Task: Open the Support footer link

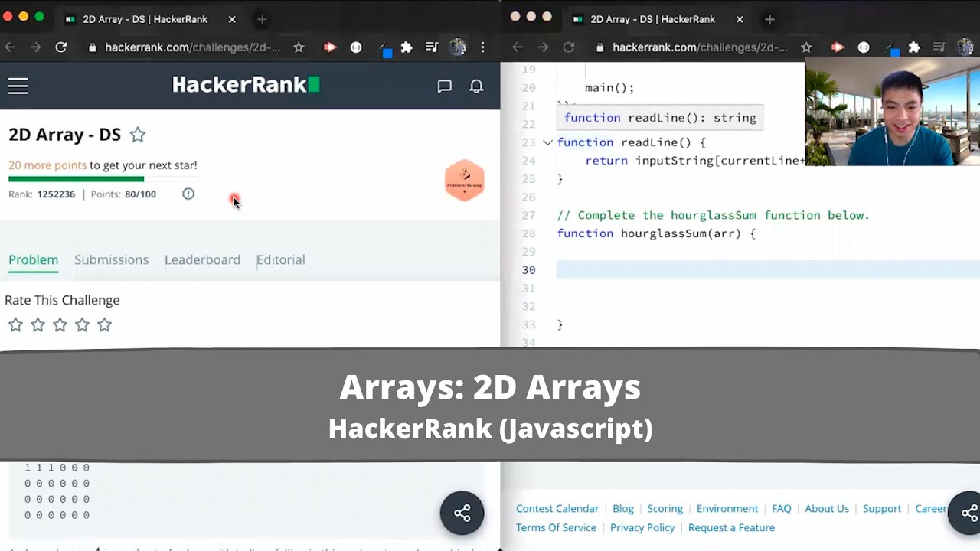Action: tap(882, 508)
